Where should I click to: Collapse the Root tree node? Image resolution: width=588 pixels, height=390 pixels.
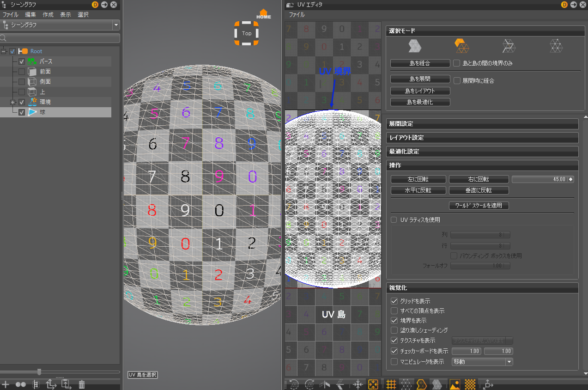pos(4,51)
